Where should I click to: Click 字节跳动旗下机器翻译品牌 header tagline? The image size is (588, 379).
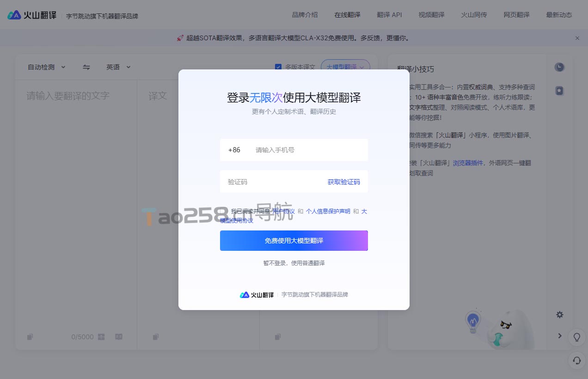coord(102,16)
